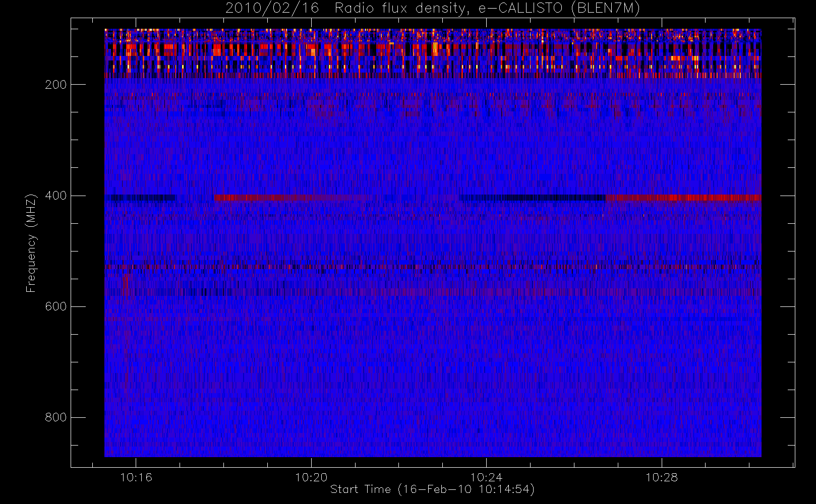The width and height of the screenshot is (816, 504).
Task: Click the 10:20 time tick label
Action: 311,477
